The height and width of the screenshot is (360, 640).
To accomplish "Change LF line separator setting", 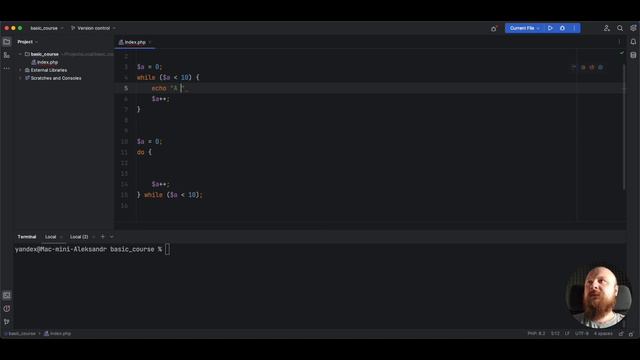I will (x=567, y=333).
